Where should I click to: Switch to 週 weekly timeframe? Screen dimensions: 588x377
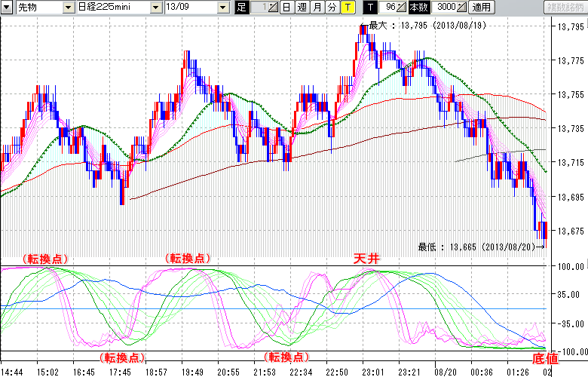click(x=302, y=8)
